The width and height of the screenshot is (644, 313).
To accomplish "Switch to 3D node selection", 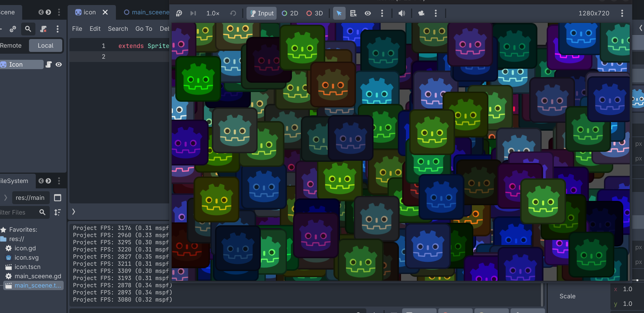I will pyautogui.click(x=314, y=13).
